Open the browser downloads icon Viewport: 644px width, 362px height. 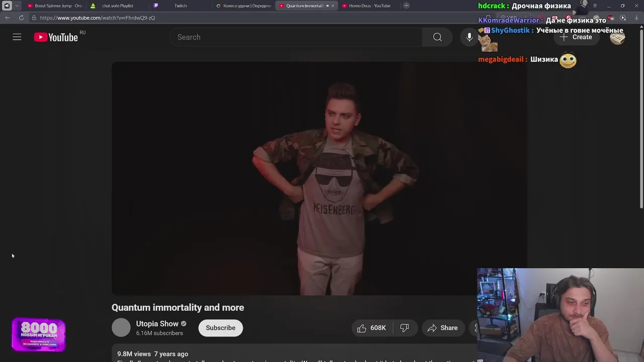[x=636, y=18]
